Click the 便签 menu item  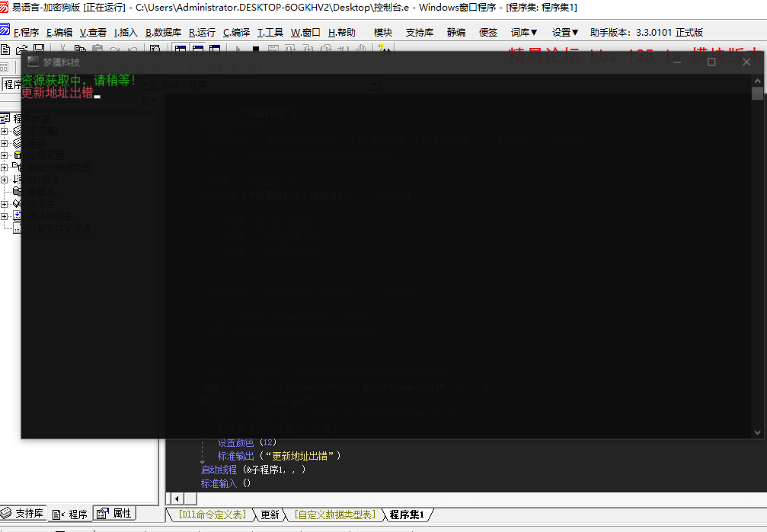(488, 32)
